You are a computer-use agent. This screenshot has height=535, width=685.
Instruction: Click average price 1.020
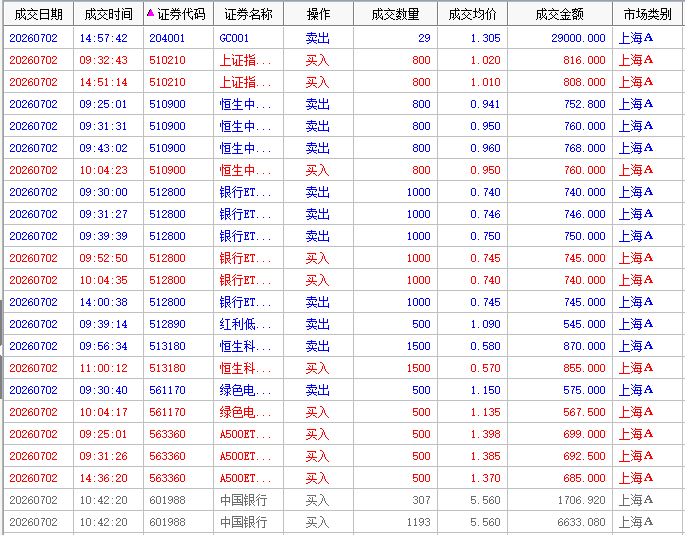pyautogui.click(x=485, y=60)
